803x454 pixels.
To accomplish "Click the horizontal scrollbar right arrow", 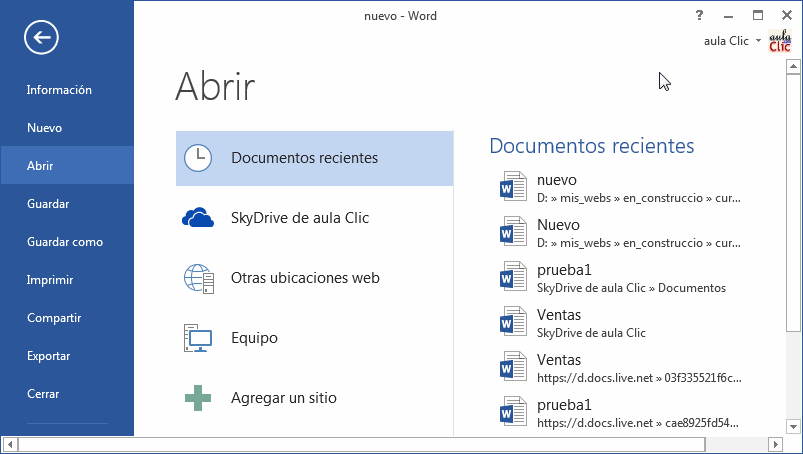I will point(775,443).
